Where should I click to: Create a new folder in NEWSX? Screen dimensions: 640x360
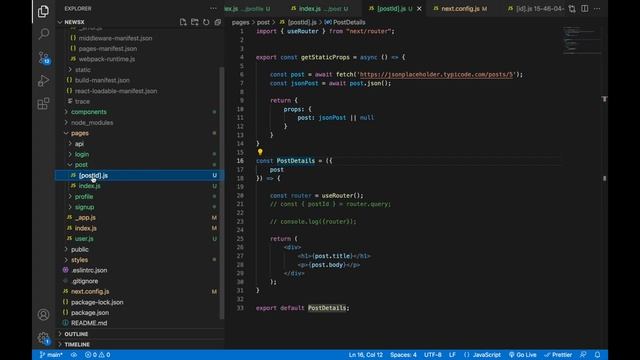point(195,22)
